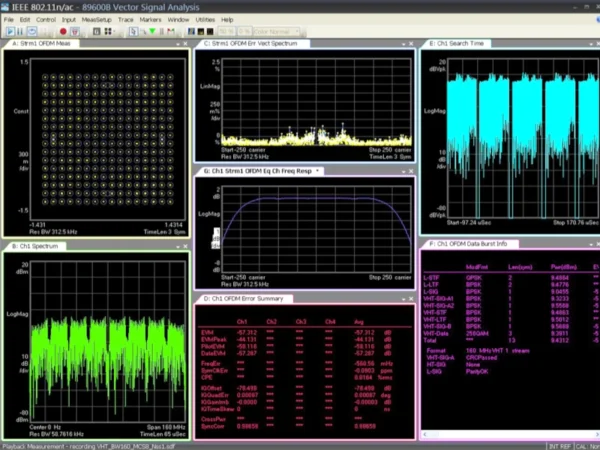Click the app icon in title bar
The width and height of the screenshot is (600, 450).
click(x=5, y=7)
